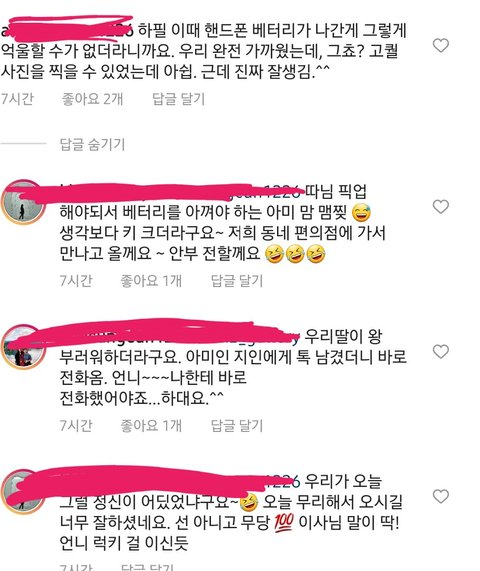480x571 pixels.
Task: Tap the cut-off 답글 달기 at the bottom
Action: tap(147, 567)
